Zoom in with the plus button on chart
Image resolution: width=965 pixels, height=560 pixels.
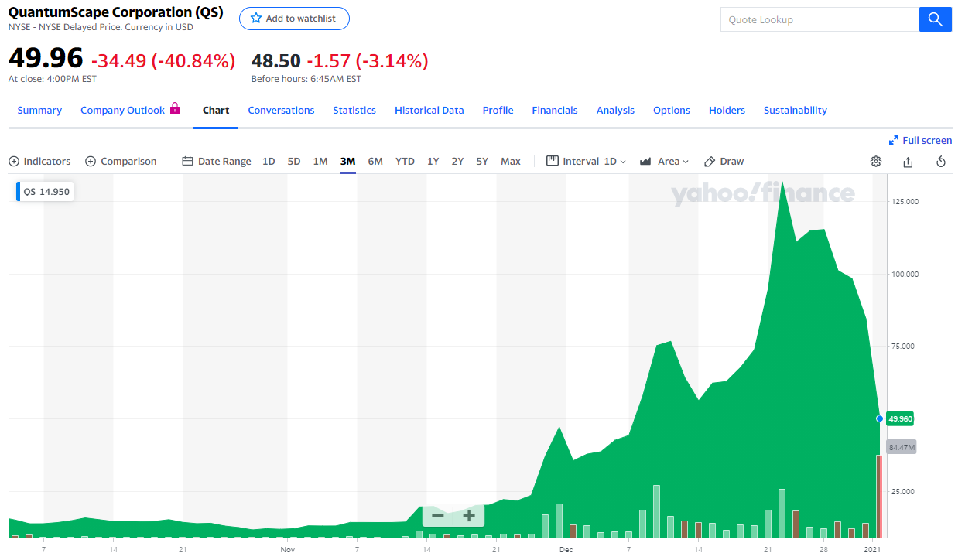tap(468, 516)
